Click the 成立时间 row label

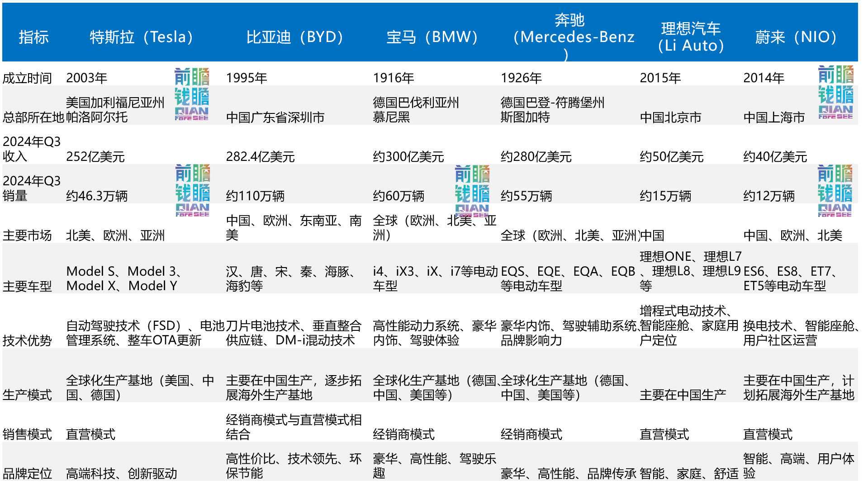pyautogui.click(x=27, y=78)
